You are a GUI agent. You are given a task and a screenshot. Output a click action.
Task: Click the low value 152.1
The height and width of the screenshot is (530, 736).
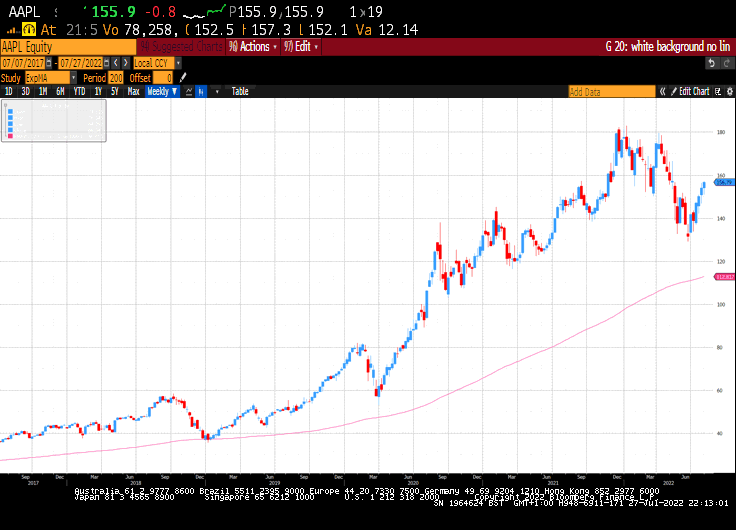tap(328, 30)
